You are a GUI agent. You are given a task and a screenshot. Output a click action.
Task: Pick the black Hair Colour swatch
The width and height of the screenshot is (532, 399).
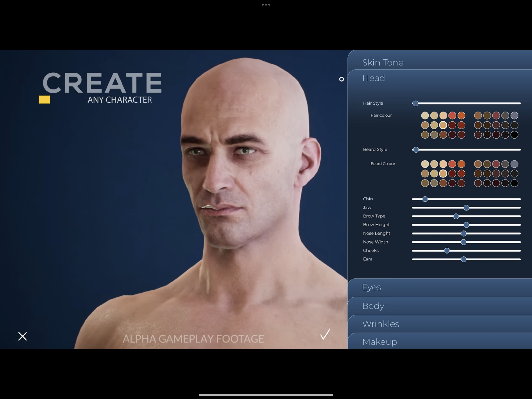[x=514, y=135]
